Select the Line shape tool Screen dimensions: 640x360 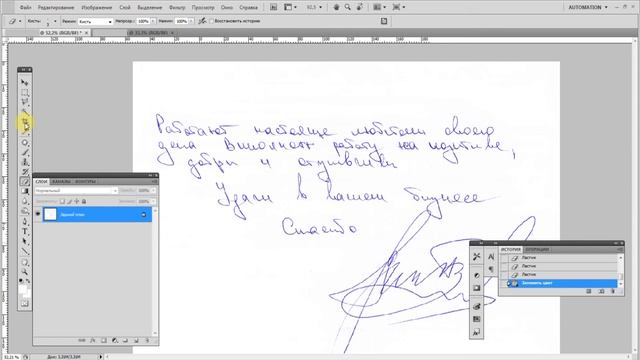(24, 251)
